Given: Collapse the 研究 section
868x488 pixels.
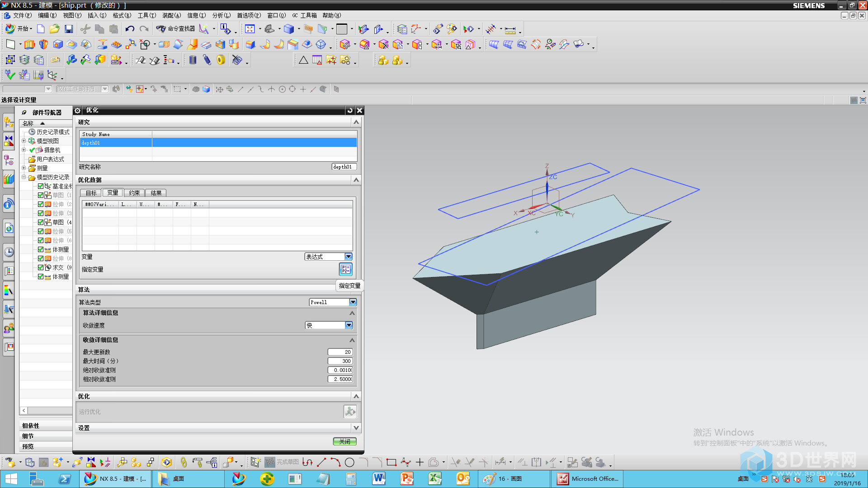Looking at the screenshot, I should click(356, 122).
